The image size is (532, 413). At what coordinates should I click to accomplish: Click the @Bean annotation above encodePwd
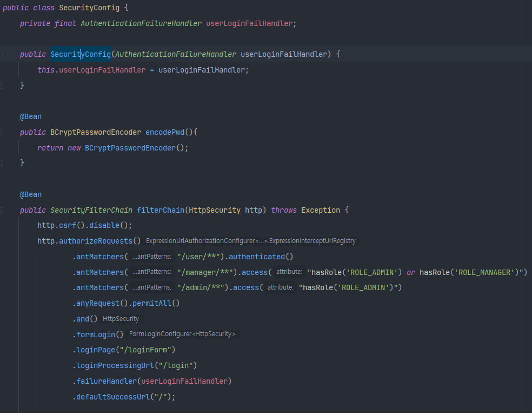(31, 116)
